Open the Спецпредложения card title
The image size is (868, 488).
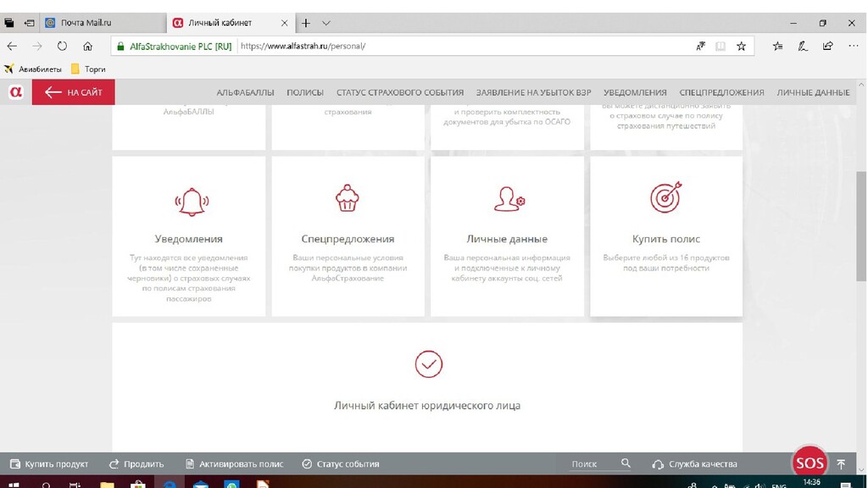click(x=348, y=239)
